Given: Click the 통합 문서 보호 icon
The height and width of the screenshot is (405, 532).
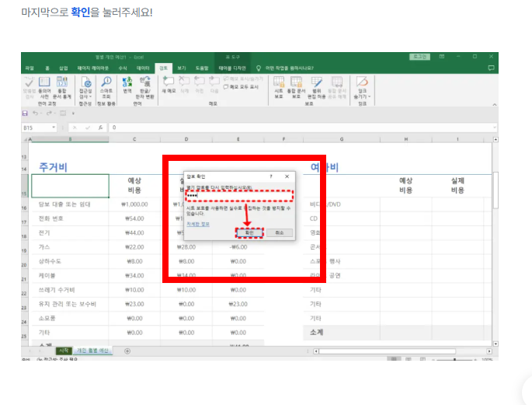Looking at the screenshot, I should tap(296, 87).
